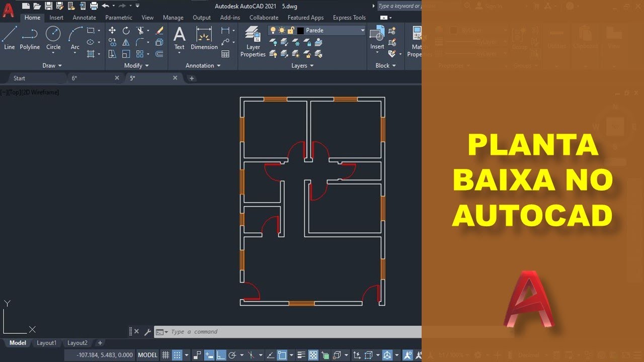Click the Insert block icon
The width and height of the screenshot is (644, 362).
pos(377,38)
